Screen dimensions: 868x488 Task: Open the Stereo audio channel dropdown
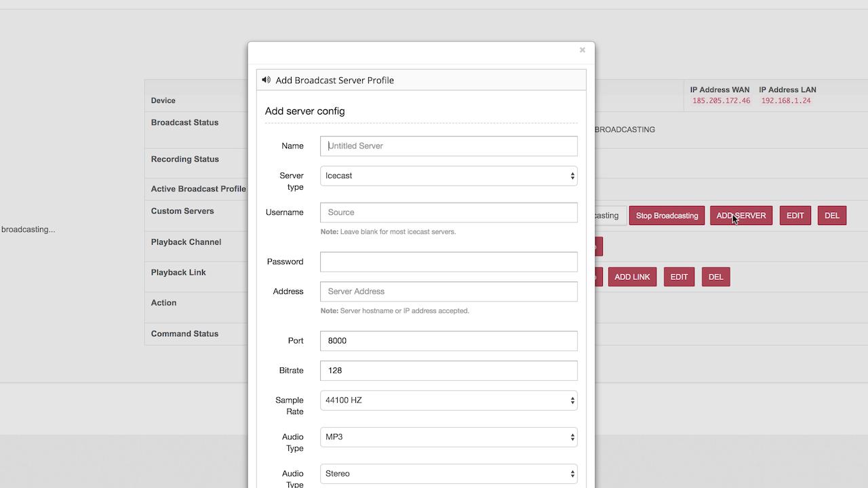[449, 473]
